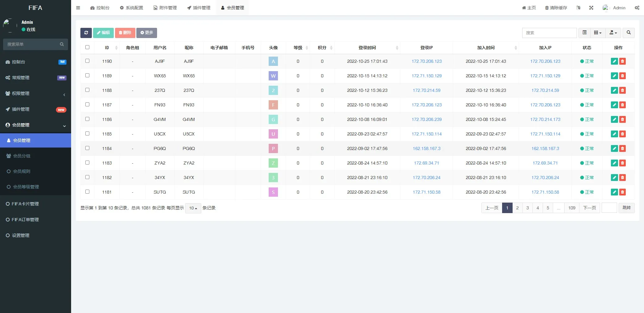Click the sidebar menu search icon
The width and height of the screenshot is (644, 313).
tap(62, 44)
